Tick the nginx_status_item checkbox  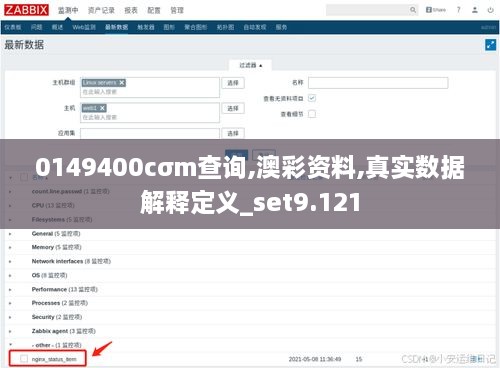pyautogui.click(x=24, y=359)
